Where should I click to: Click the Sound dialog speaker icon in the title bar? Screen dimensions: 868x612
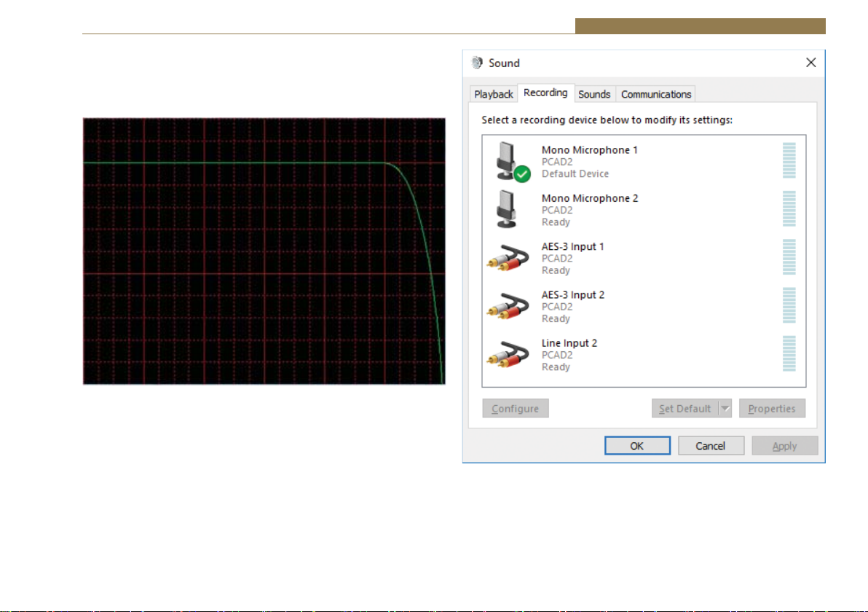477,63
